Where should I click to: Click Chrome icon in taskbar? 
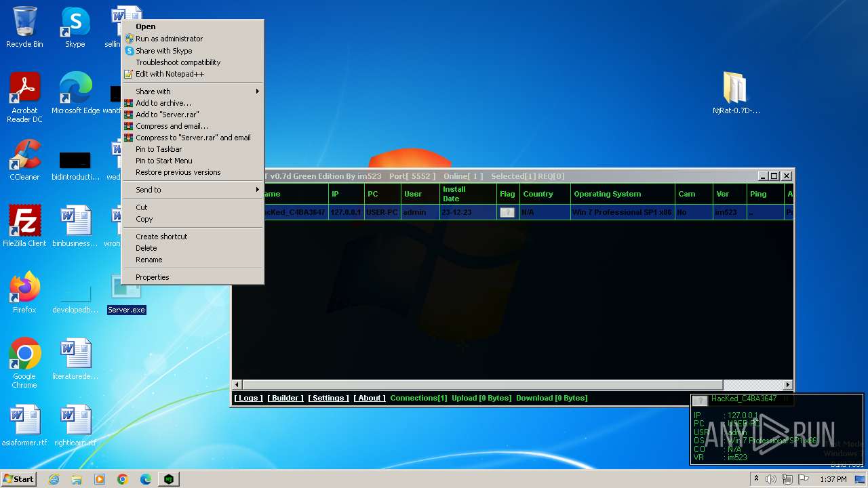pyautogui.click(x=123, y=479)
